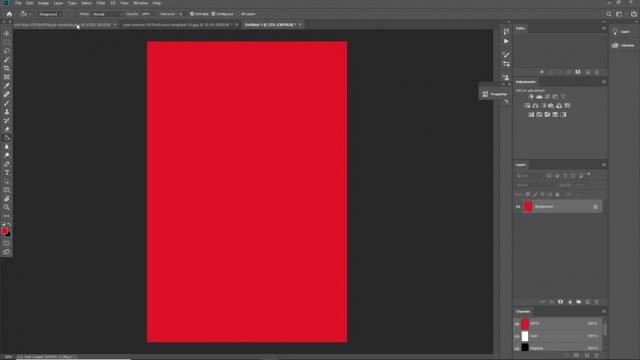This screenshot has width=640, height=360.
Task: Toggle lock transparent pixels in Layers panel
Action: click(x=527, y=194)
